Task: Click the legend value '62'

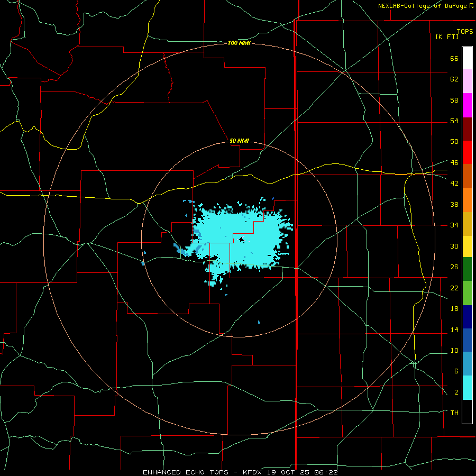Action: [454, 79]
